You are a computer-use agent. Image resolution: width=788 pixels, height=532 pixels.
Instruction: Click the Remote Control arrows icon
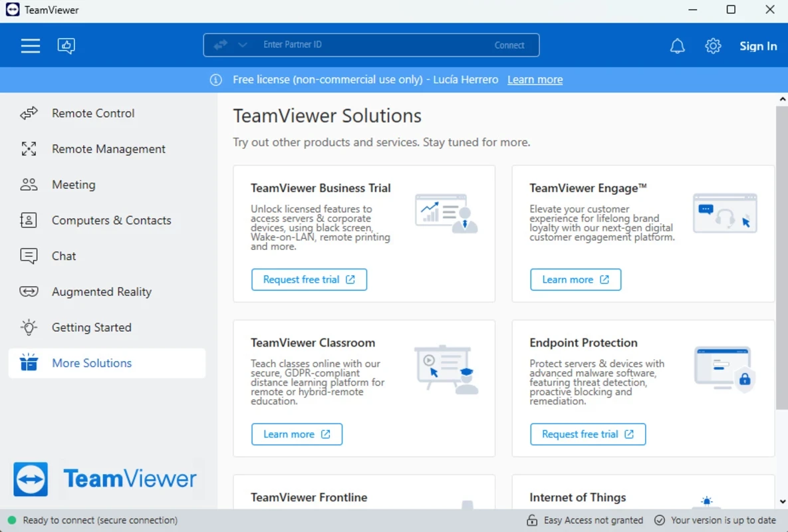click(x=29, y=114)
